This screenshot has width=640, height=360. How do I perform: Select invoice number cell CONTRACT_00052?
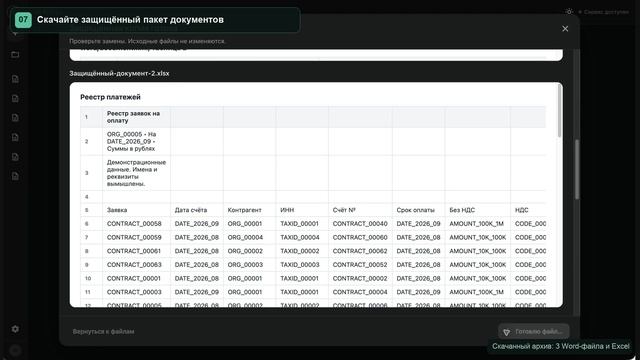360,264
